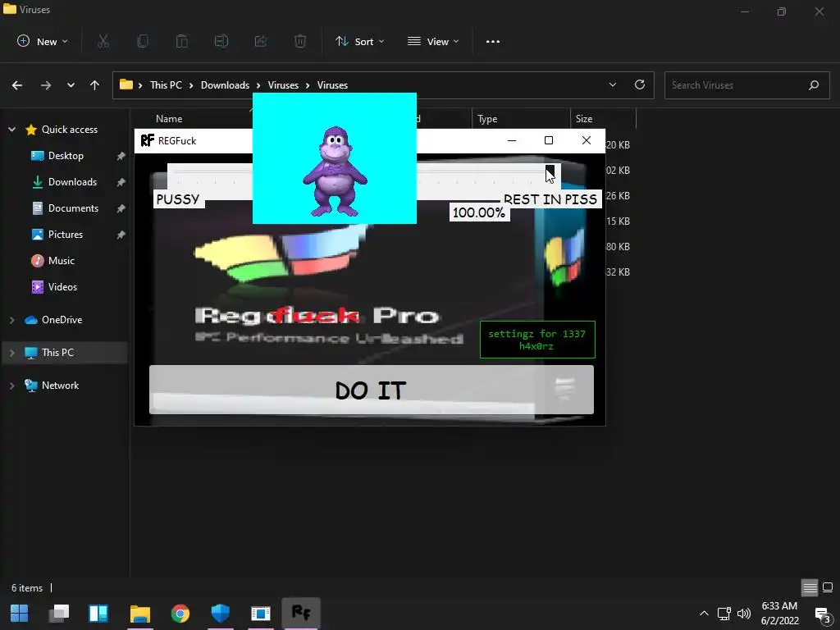
Task: Go back with the back arrow
Action: tap(17, 85)
